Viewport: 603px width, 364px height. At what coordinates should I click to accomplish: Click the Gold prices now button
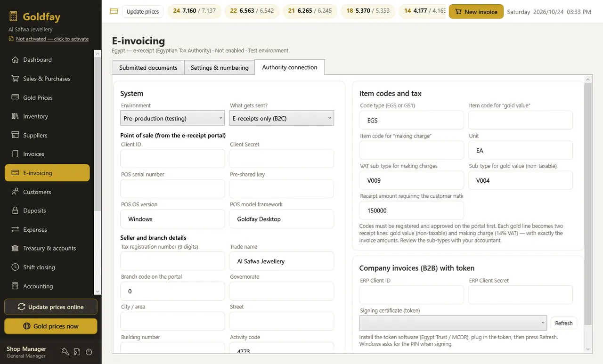[x=51, y=326]
